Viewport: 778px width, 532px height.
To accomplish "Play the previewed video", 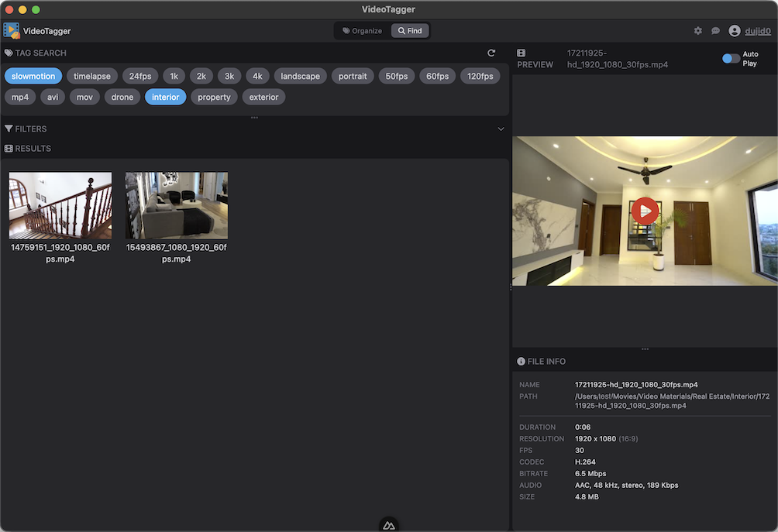I will pos(645,211).
